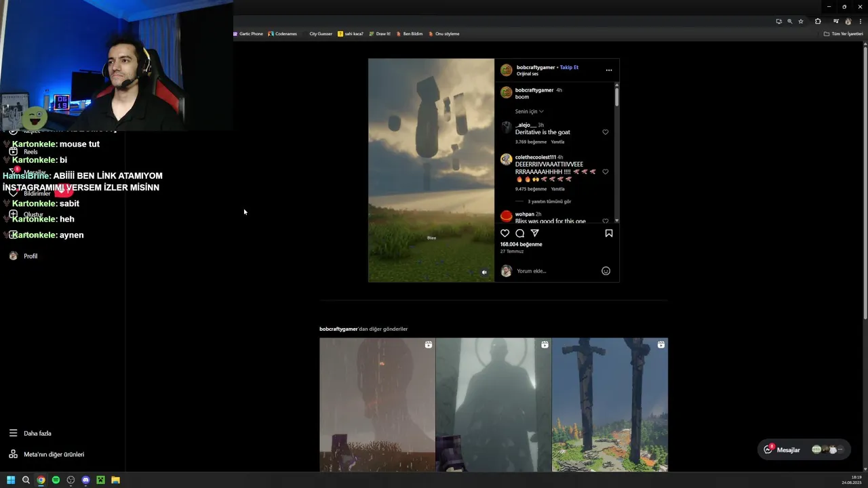Viewport: 868px width, 488px height.
Task: Open 'sahi kaca?' bookmark
Action: 351,33
